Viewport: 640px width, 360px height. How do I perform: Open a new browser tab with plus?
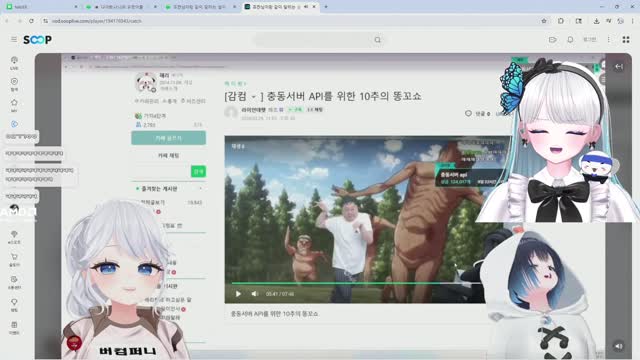(x=326, y=7)
